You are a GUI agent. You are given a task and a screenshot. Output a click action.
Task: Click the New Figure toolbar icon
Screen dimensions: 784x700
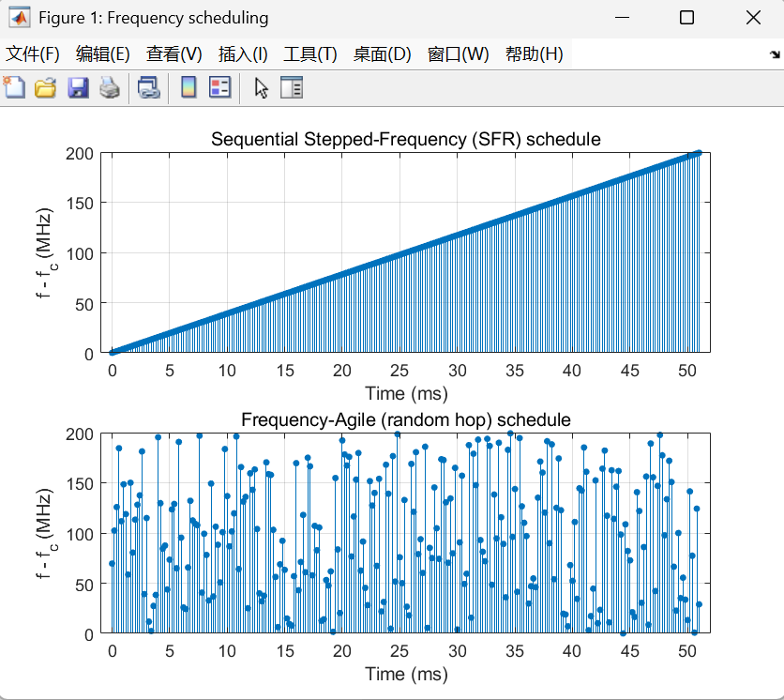click(x=14, y=87)
